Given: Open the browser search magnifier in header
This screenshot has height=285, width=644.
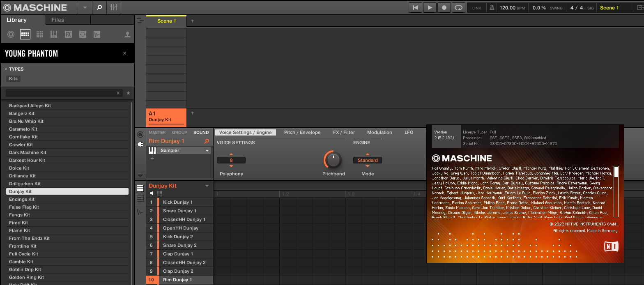Looking at the screenshot, I should pyautogui.click(x=99, y=7).
